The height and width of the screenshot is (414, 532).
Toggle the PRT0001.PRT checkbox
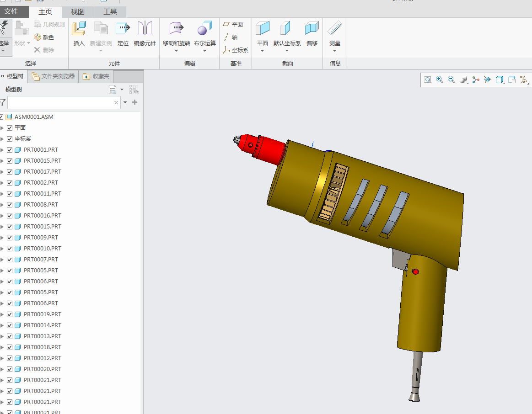tap(10, 150)
